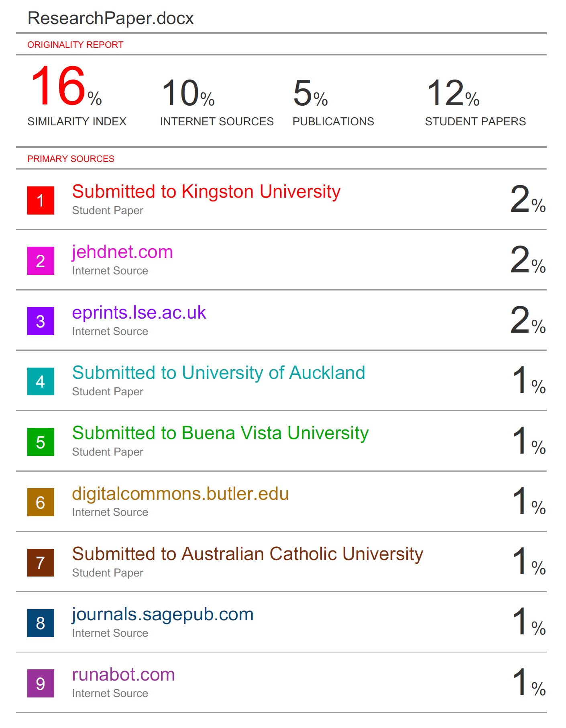Open Submitted to University of Auckland source
This screenshot has width=566, height=728.
coord(219,373)
